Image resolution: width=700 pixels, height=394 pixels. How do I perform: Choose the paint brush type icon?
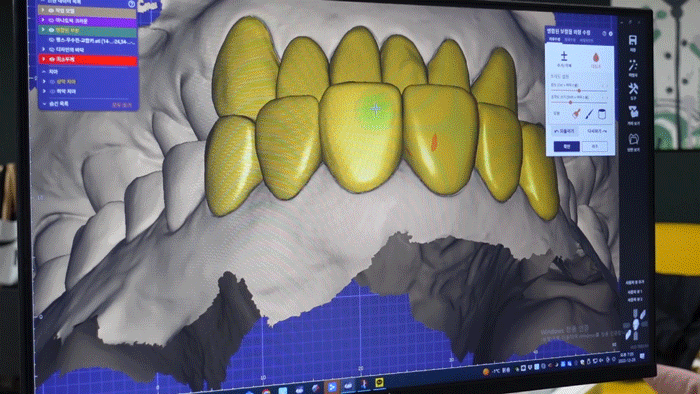coord(577,114)
